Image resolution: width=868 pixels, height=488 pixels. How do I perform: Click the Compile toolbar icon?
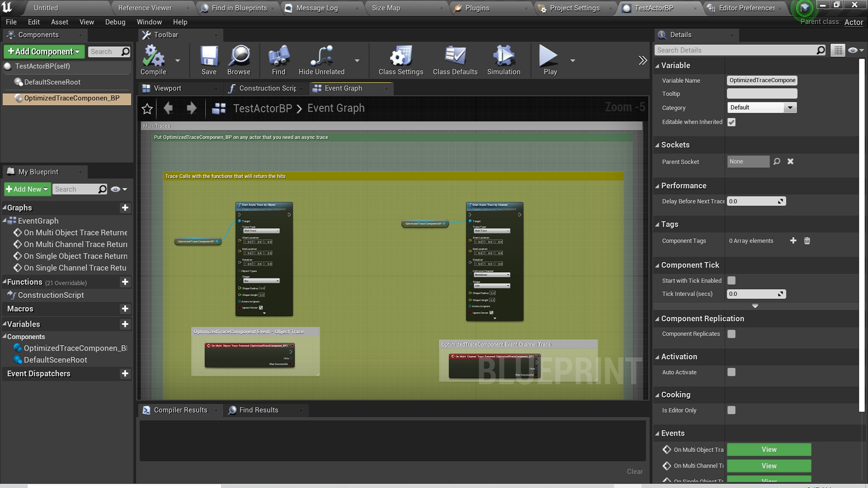click(153, 57)
